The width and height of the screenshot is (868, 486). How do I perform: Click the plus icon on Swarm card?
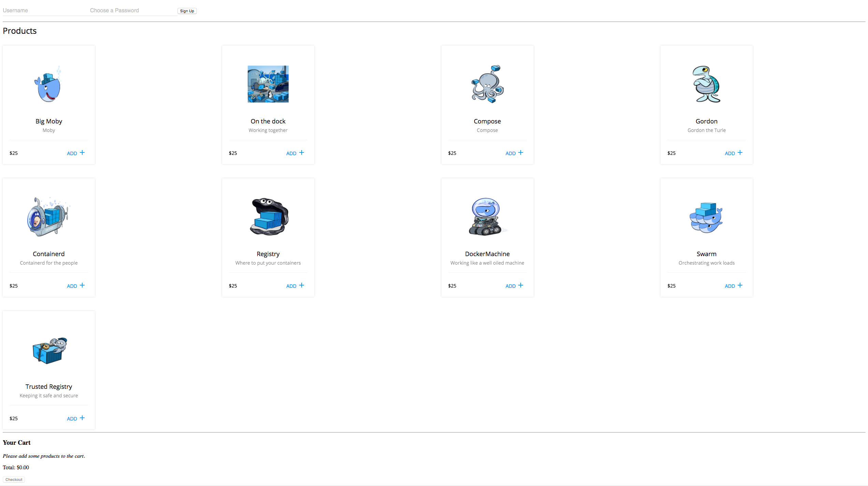tap(740, 285)
